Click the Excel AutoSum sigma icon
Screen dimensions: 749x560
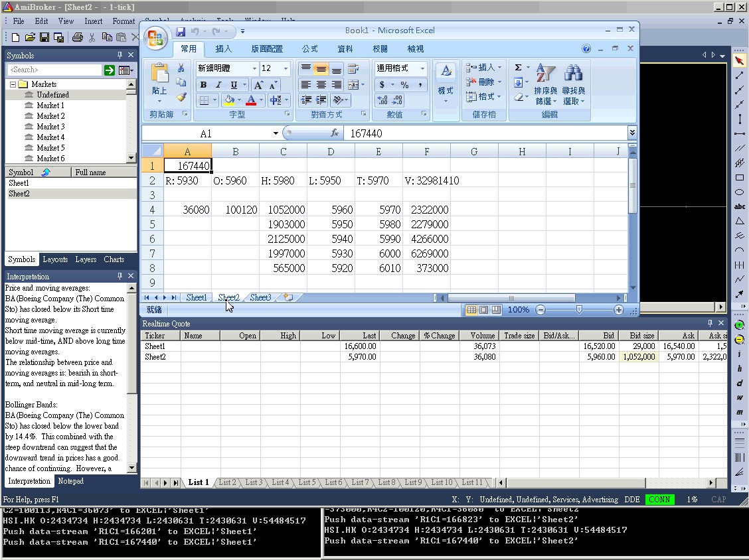pos(519,67)
